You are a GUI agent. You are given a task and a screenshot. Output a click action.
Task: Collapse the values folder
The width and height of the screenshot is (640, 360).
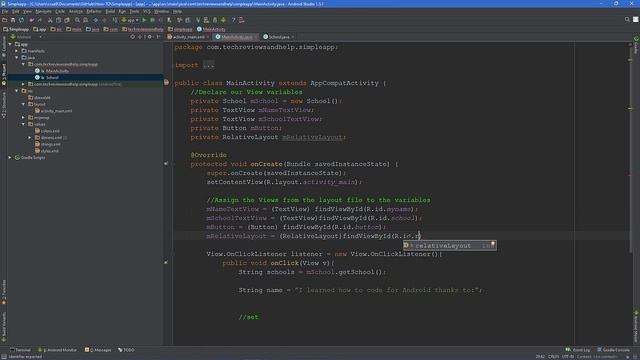[23, 124]
